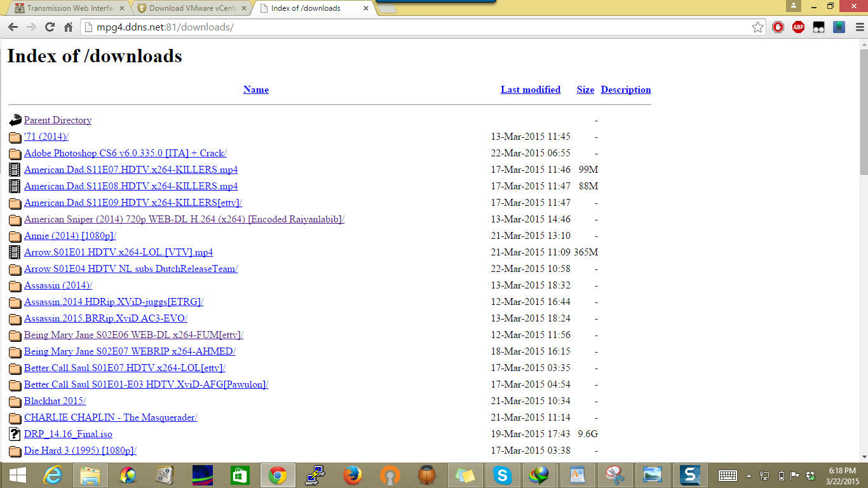The height and width of the screenshot is (488, 868).
Task: Click the back-arrow icon beside Parent Directory
Action: pyautogui.click(x=15, y=120)
